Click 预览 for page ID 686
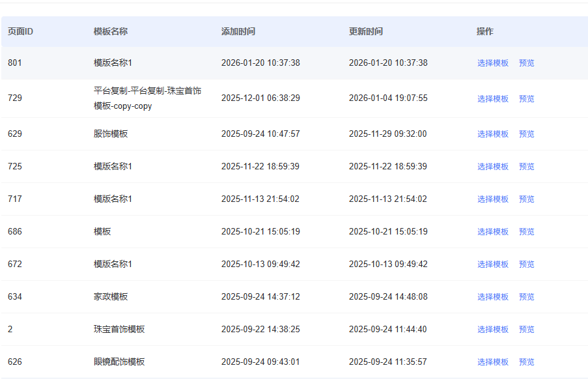588x385 pixels. click(x=526, y=232)
